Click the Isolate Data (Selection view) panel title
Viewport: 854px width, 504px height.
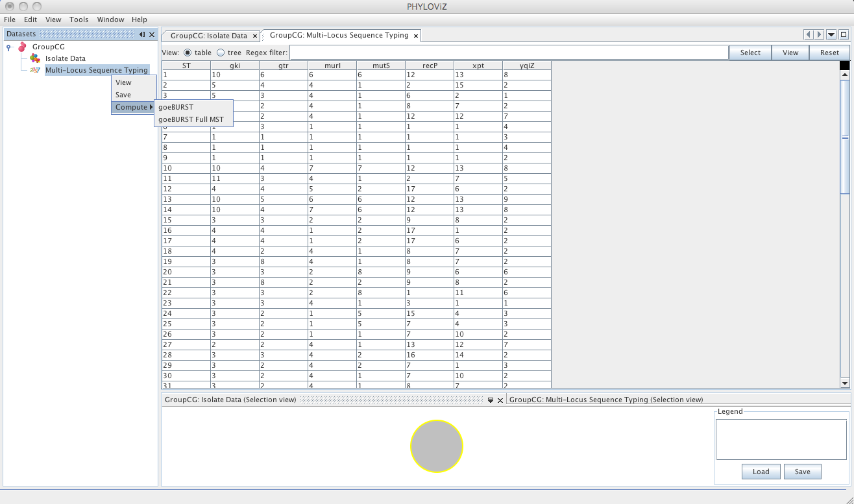tap(230, 400)
